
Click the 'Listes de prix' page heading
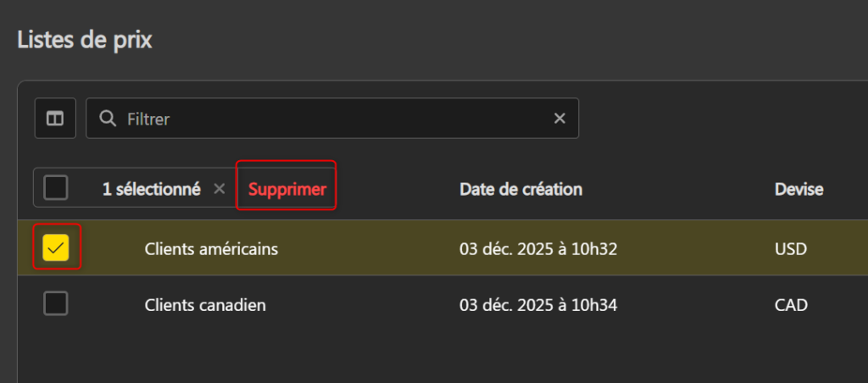(x=85, y=40)
